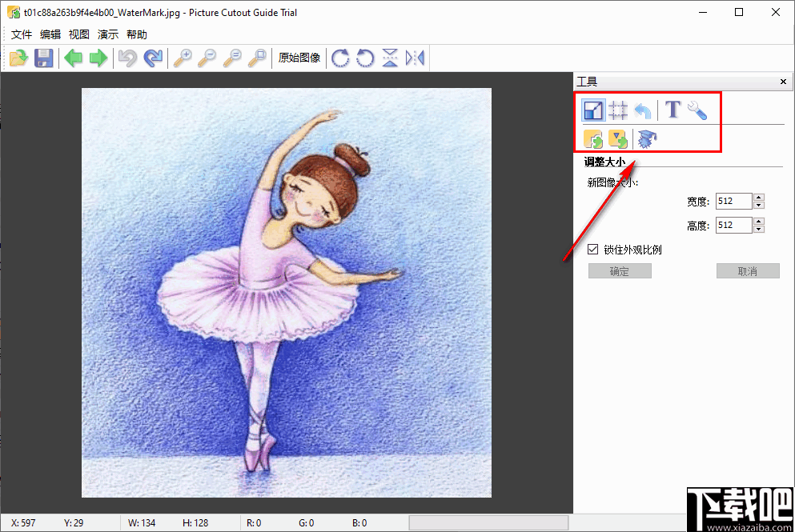
Task: Select the Text tool (T icon)
Action: (673, 110)
